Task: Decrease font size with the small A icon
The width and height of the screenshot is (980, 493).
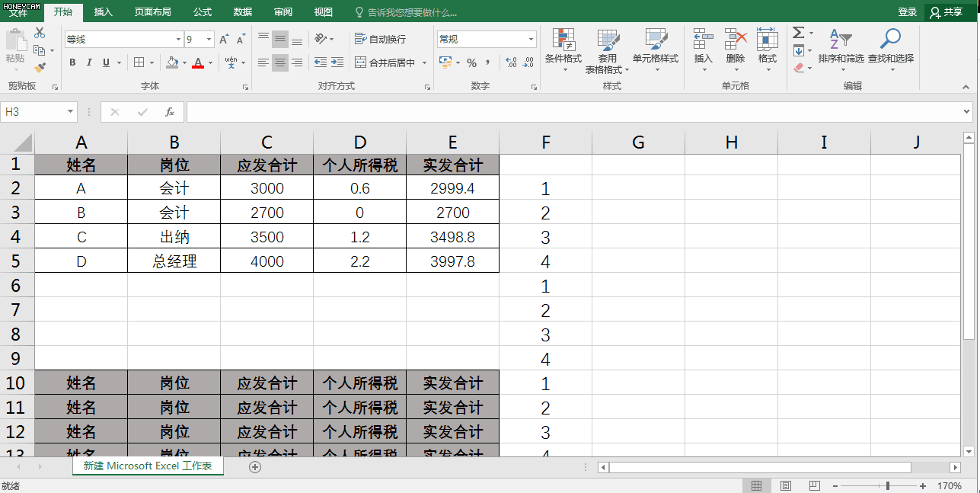Action: click(x=241, y=39)
